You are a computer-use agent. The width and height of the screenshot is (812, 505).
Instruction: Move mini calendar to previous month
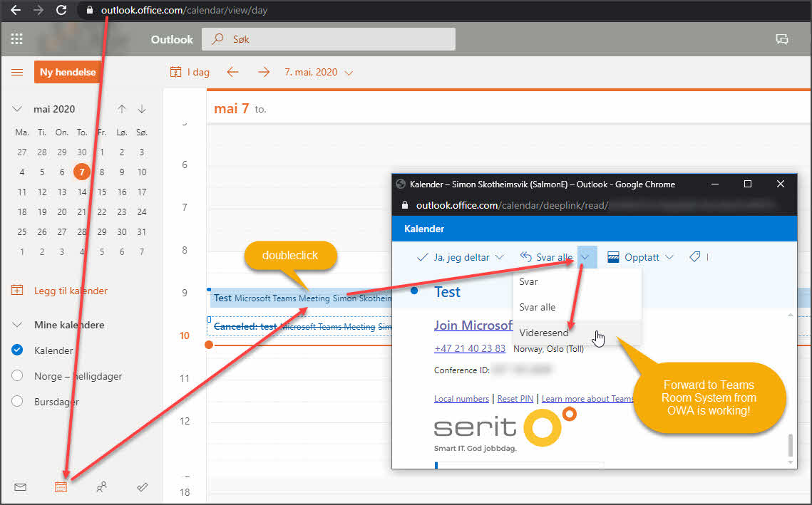tap(121, 109)
